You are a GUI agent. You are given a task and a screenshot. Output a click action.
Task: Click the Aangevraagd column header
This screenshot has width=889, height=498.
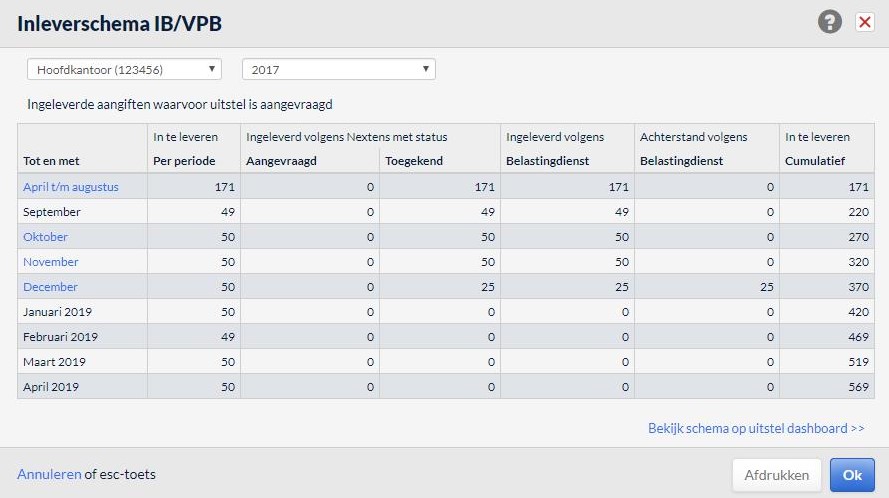pyautogui.click(x=281, y=161)
